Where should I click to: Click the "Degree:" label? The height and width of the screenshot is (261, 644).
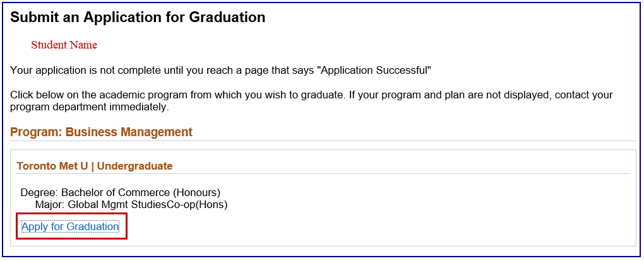click(39, 192)
